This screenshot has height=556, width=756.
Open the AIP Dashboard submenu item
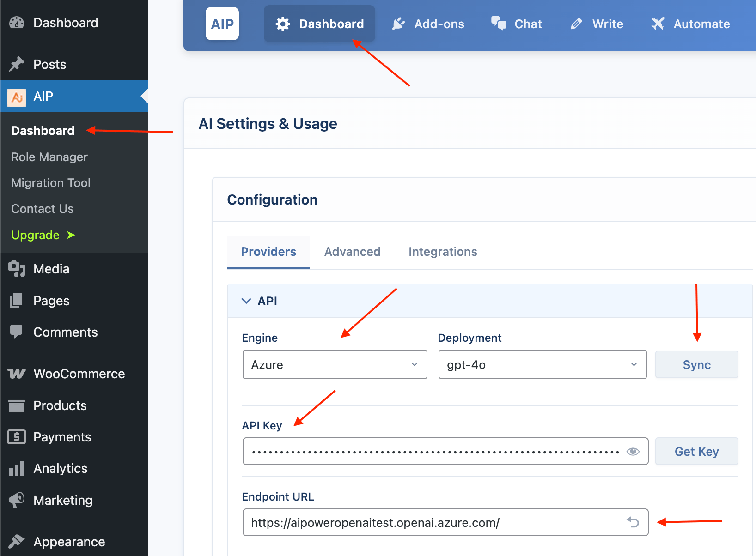(43, 131)
